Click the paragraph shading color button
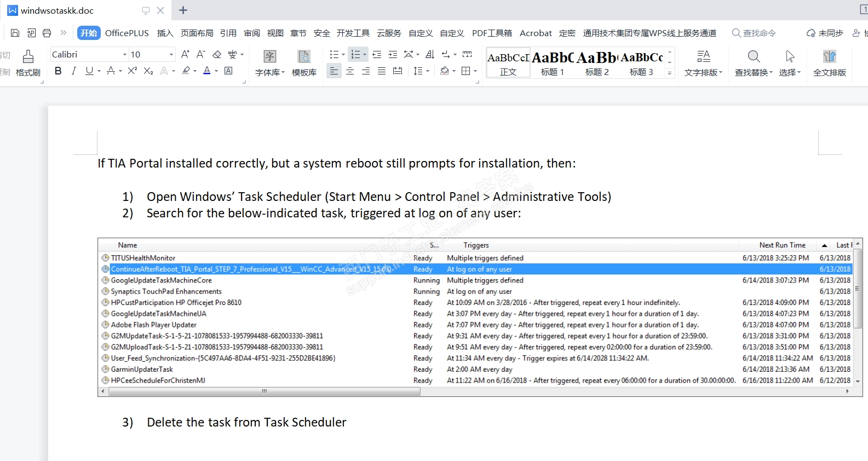 click(x=445, y=71)
